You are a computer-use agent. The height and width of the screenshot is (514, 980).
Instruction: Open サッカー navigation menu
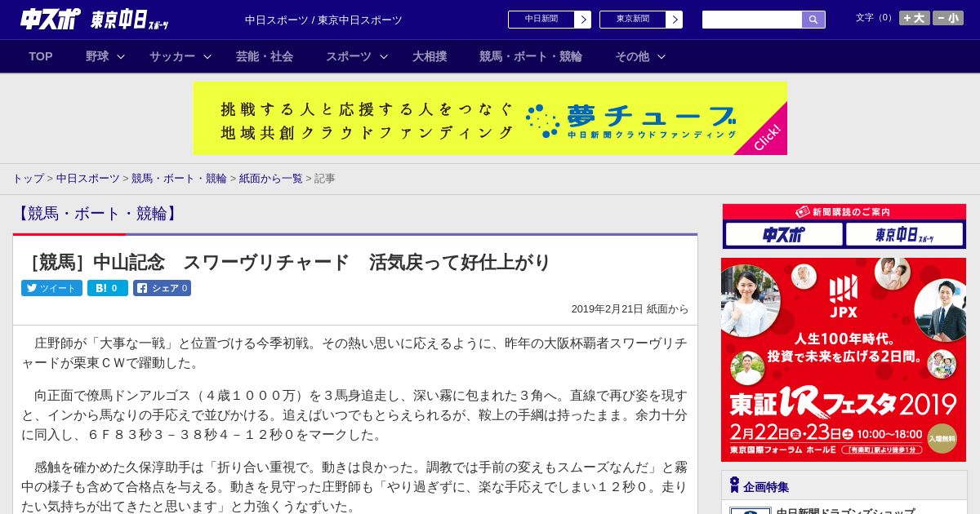click(171, 56)
